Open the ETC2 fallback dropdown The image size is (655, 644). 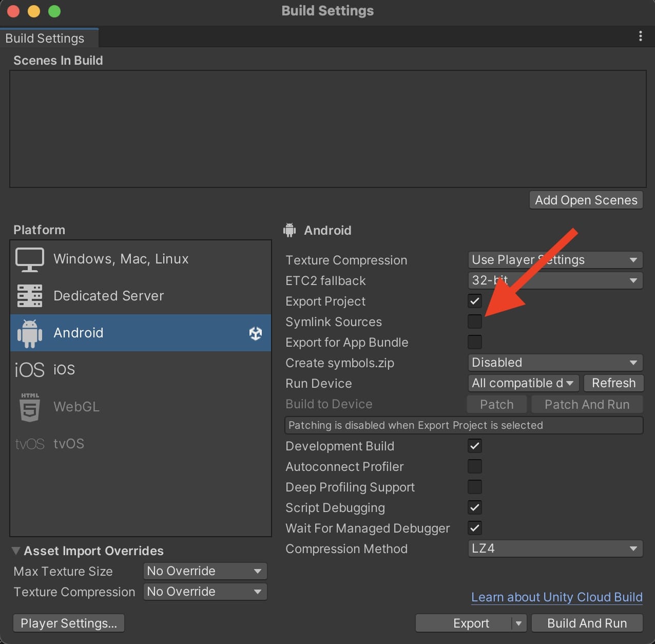[555, 280]
